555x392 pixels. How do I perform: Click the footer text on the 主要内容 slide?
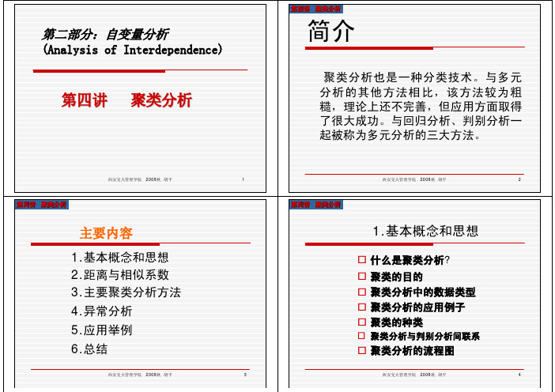(x=140, y=375)
